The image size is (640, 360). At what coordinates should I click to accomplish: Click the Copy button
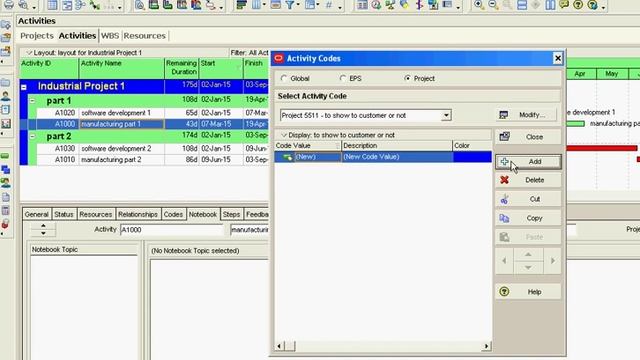point(528,218)
